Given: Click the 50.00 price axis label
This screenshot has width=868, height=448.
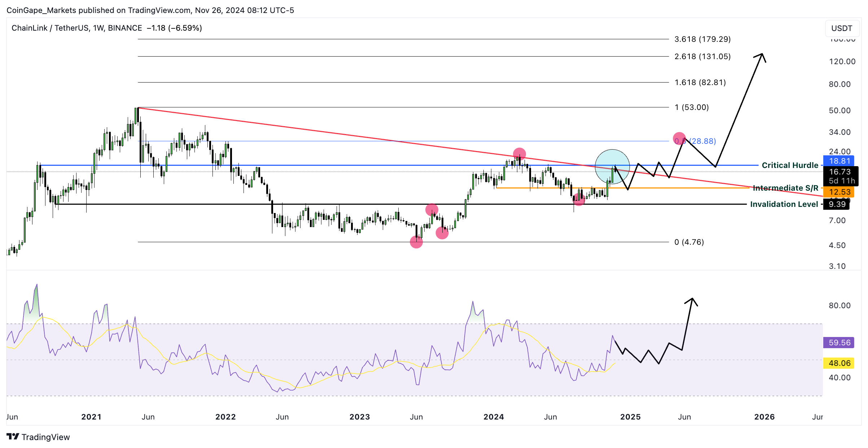Looking at the screenshot, I should click(839, 110).
